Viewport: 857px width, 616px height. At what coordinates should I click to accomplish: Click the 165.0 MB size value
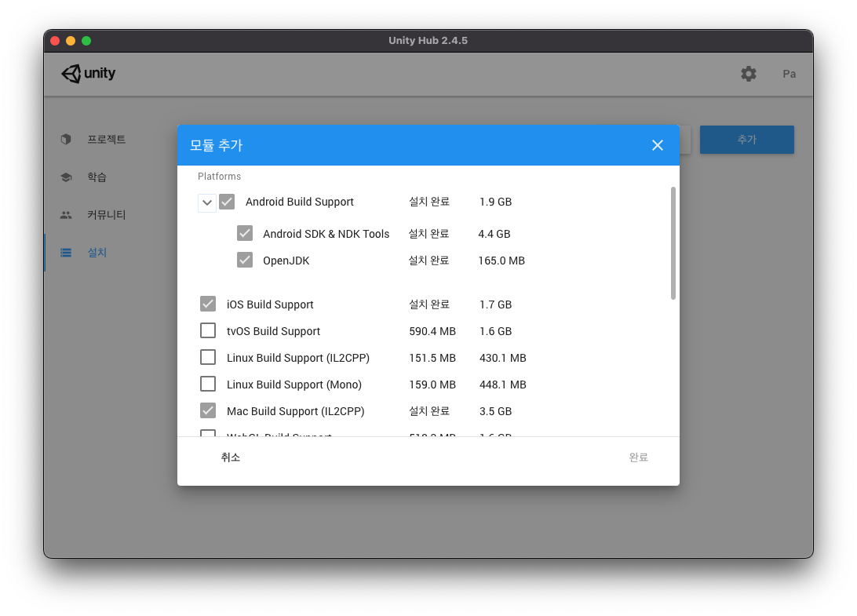501,261
